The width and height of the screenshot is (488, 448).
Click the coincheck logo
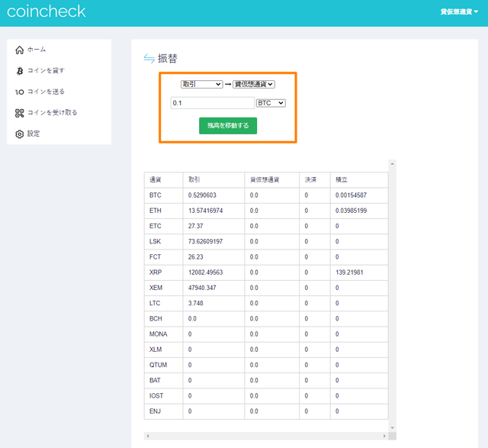46,11
